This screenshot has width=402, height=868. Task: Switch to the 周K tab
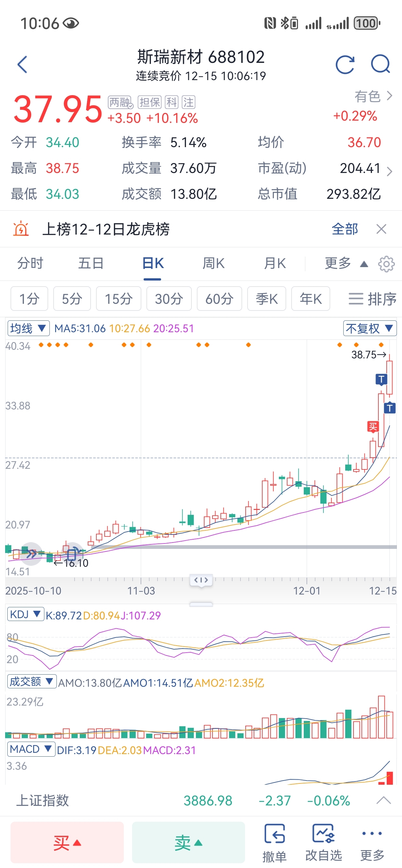click(x=213, y=263)
